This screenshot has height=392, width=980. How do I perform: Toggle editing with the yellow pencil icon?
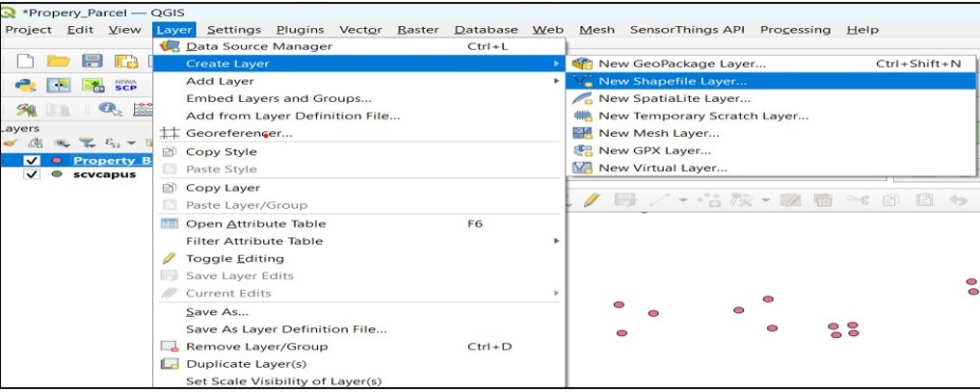click(x=592, y=200)
